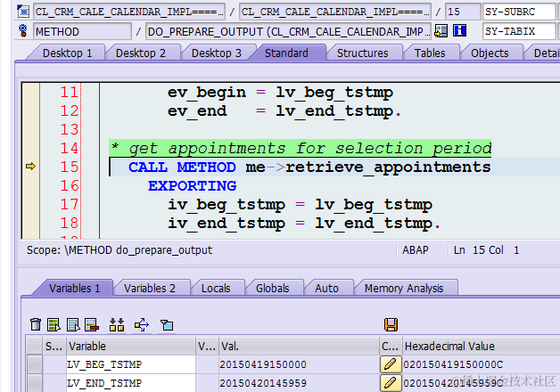560x392 pixels.
Task: Show the Globals tab
Action: 273,288
